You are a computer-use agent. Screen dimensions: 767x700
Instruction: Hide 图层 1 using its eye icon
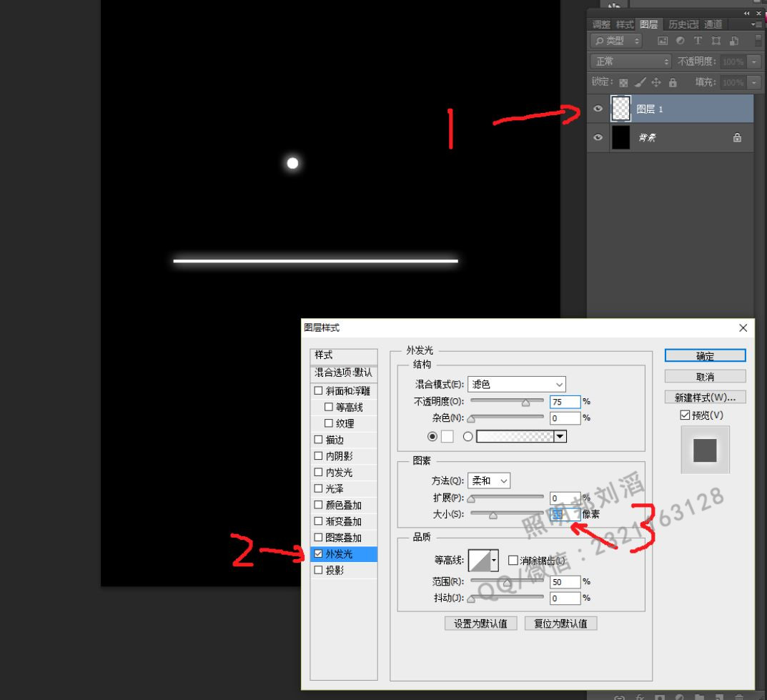[598, 109]
